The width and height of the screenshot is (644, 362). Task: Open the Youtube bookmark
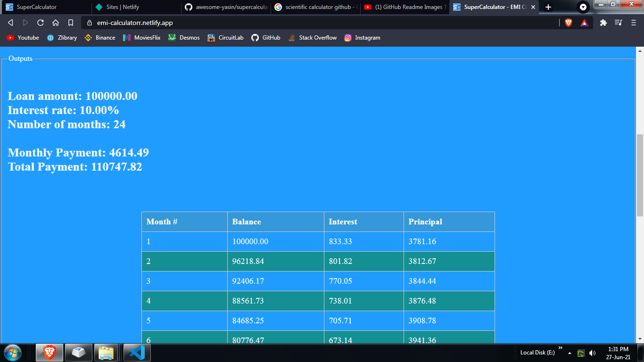click(23, 38)
